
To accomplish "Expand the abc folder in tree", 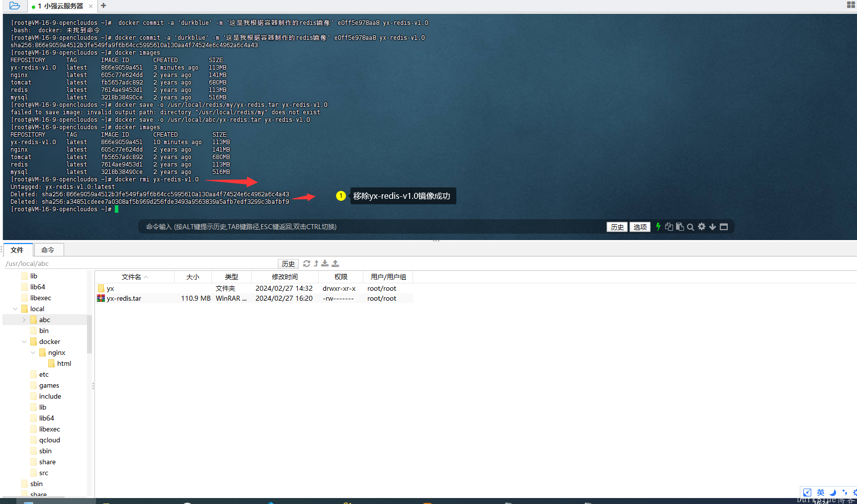I will 24,320.
